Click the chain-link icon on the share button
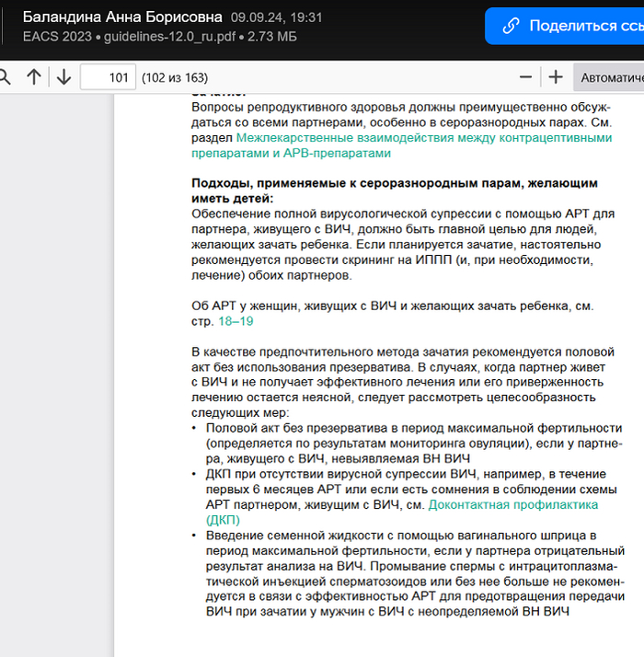This screenshot has width=644, height=657. pyautogui.click(x=511, y=26)
